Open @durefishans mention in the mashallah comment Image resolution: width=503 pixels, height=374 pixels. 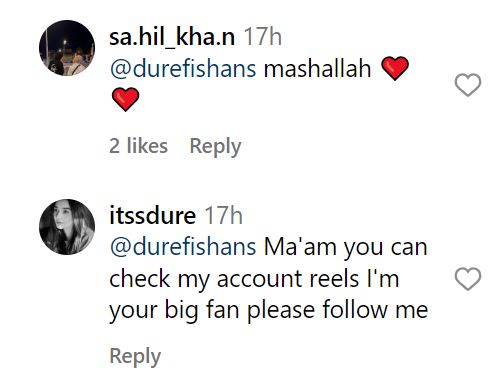(183, 69)
